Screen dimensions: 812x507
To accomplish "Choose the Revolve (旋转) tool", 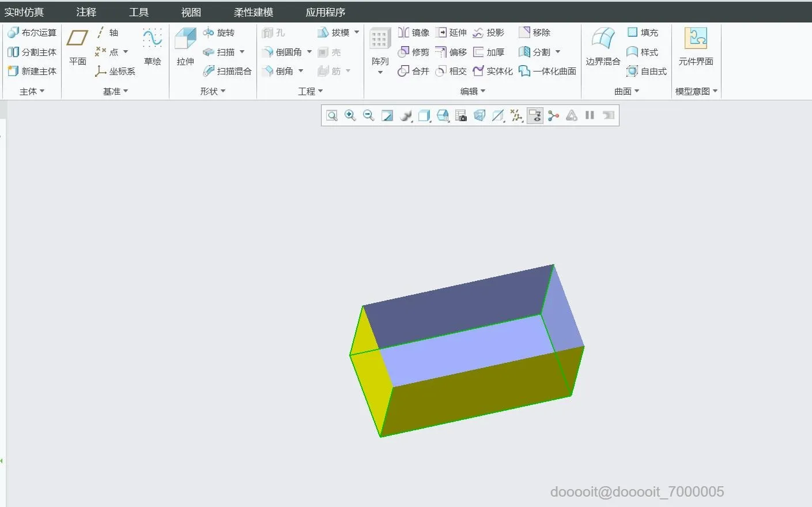I will coord(219,33).
